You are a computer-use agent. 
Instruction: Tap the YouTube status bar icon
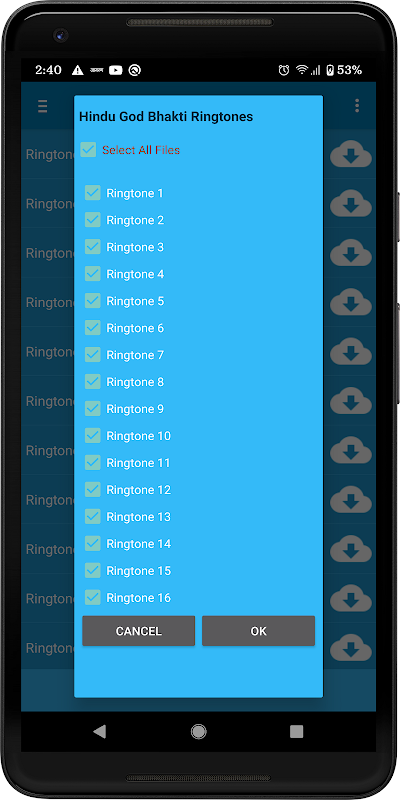pos(116,70)
